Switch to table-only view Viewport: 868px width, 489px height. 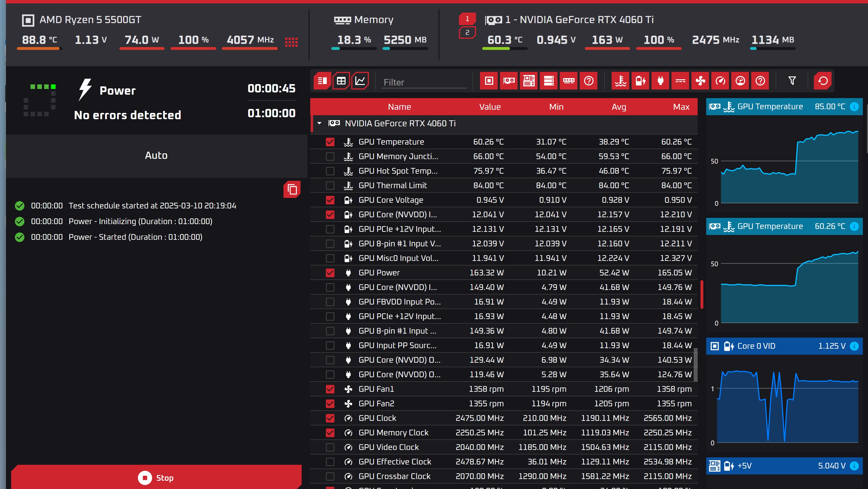tap(341, 81)
